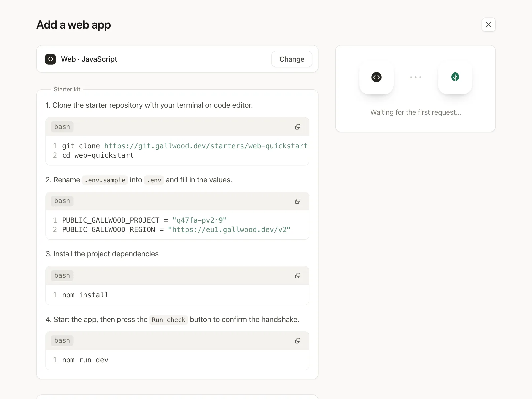Click Waiting for the first request text

pos(416,112)
